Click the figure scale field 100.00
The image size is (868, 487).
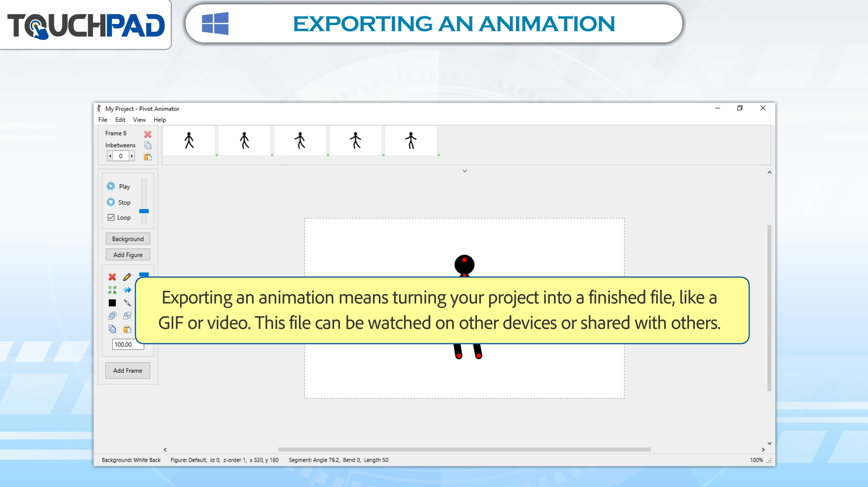point(127,344)
